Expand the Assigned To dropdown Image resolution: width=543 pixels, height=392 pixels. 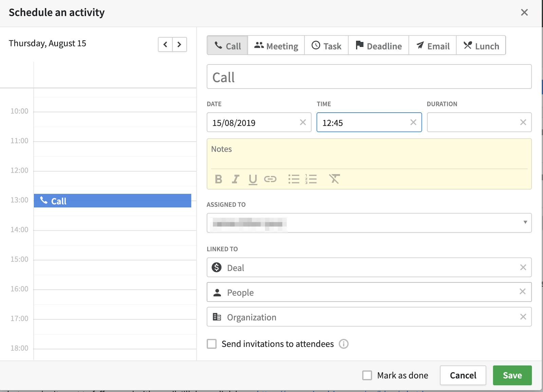[525, 223]
